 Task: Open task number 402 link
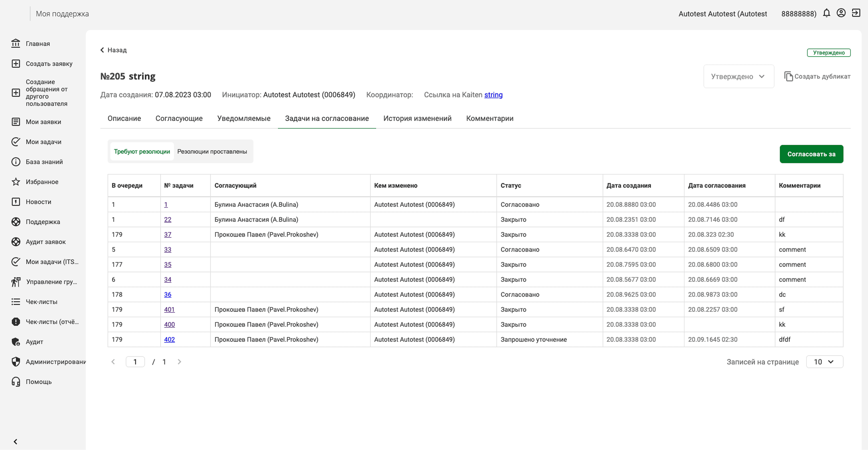(169, 339)
